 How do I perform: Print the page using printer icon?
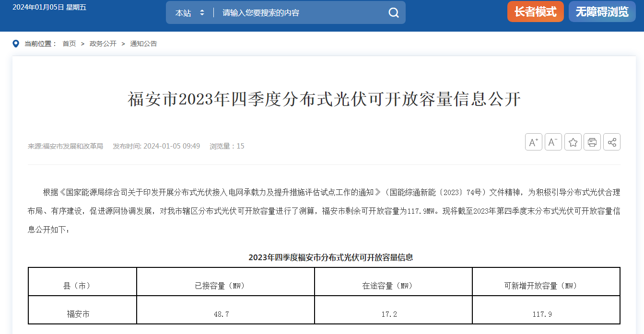(x=592, y=142)
